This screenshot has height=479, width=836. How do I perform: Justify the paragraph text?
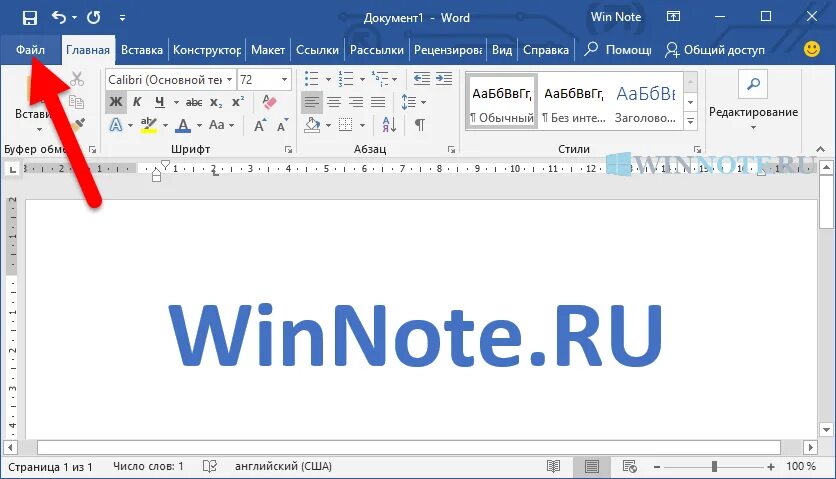pos(378,102)
